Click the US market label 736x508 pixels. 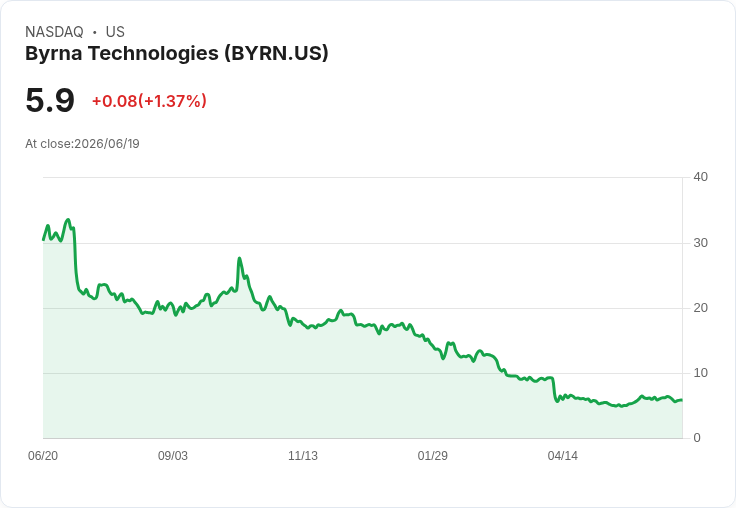[115, 32]
